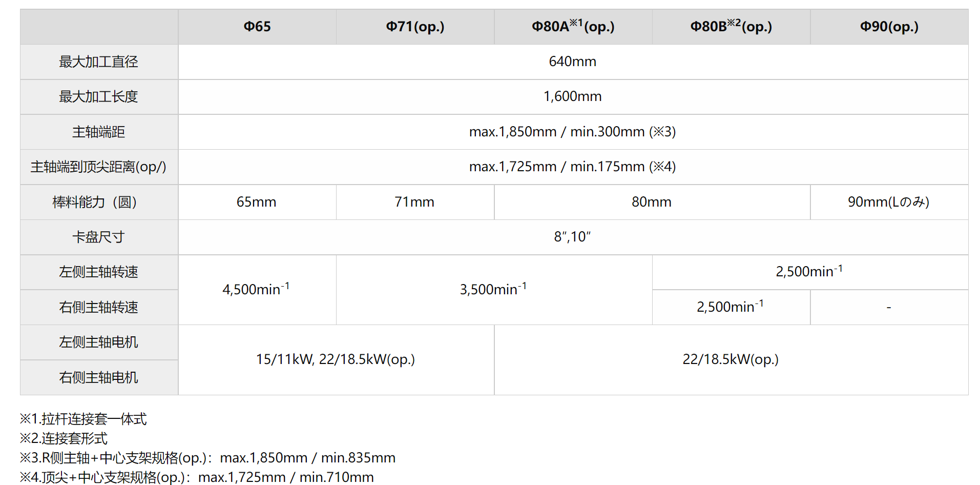This screenshot has height=485, width=980.
Task: Click the Φ90(op.) column header
Action: point(889,27)
